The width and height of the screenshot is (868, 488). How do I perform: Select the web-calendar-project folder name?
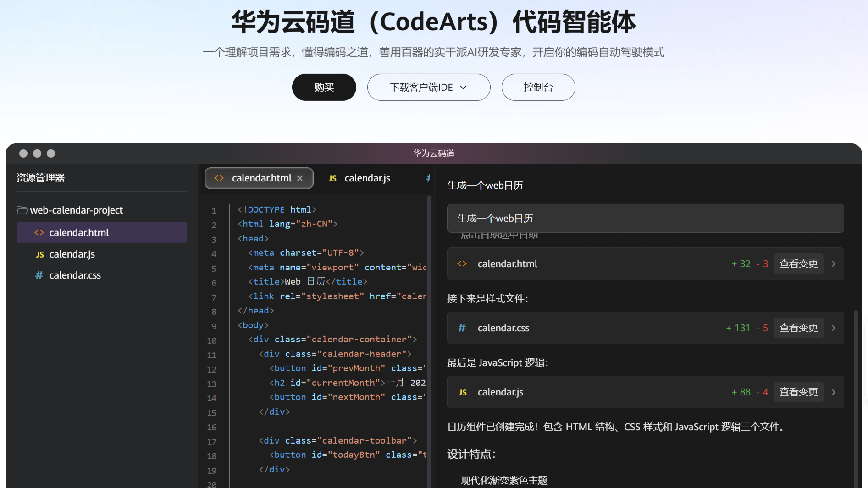coord(77,210)
